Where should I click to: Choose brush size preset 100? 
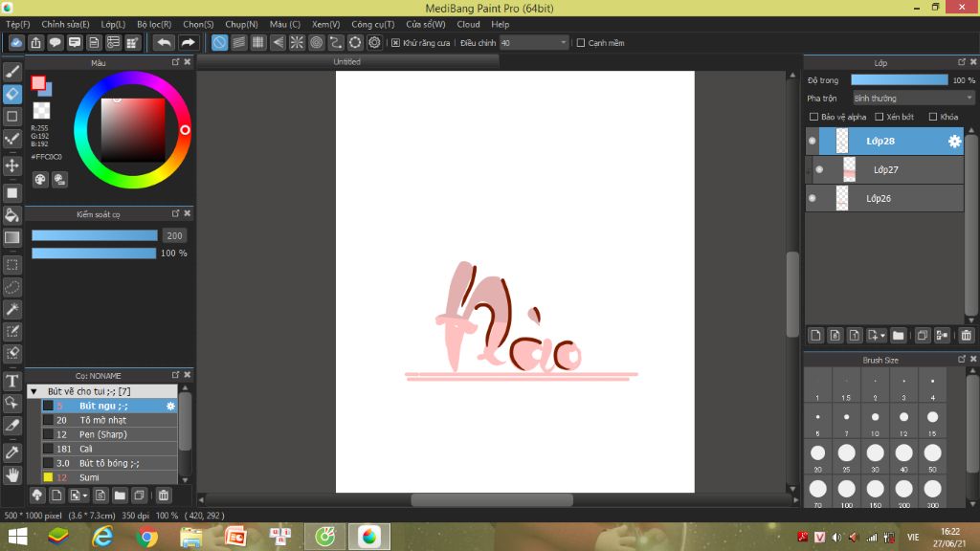(x=846, y=494)
